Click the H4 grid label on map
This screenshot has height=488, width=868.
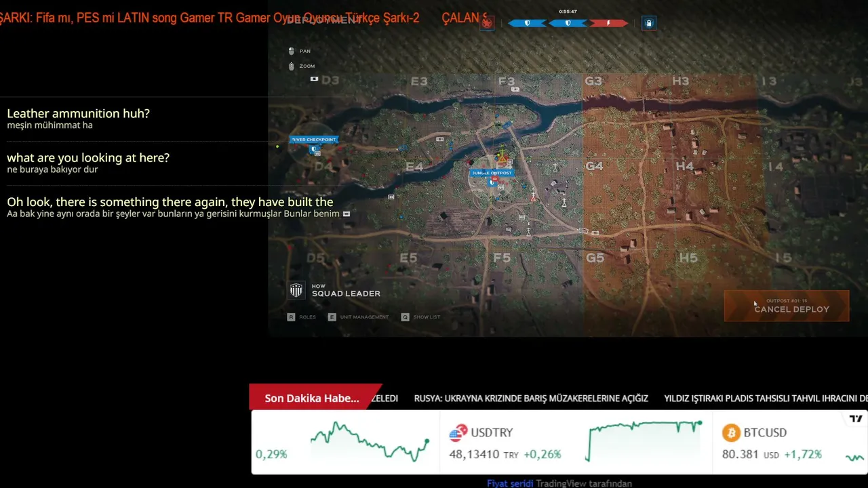tap(685, 166)
